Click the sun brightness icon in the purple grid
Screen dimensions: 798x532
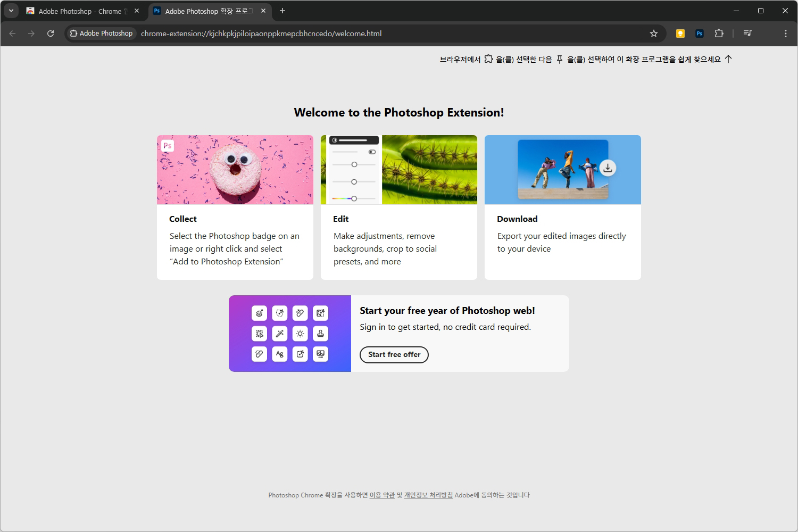click(300, 334)
